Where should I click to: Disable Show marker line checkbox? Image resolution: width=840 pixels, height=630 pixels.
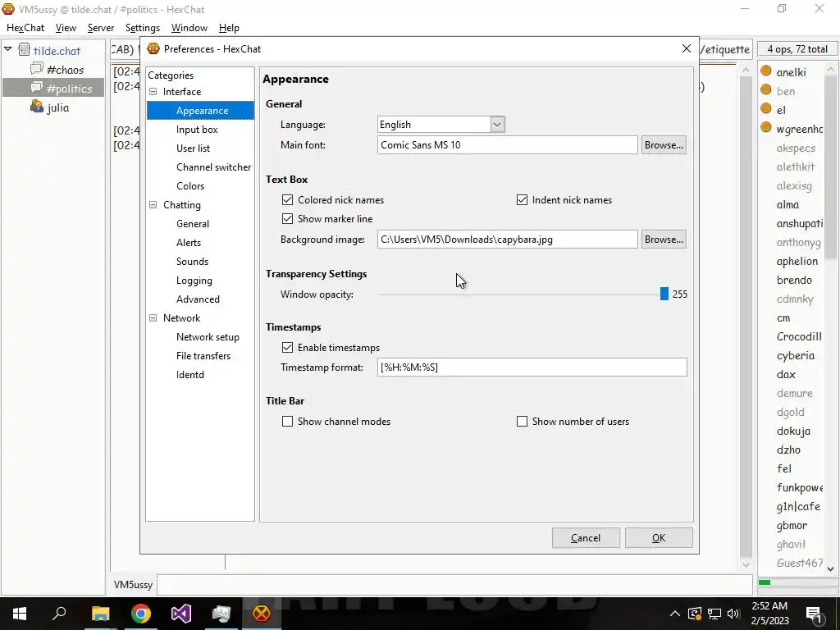point(288,218)
